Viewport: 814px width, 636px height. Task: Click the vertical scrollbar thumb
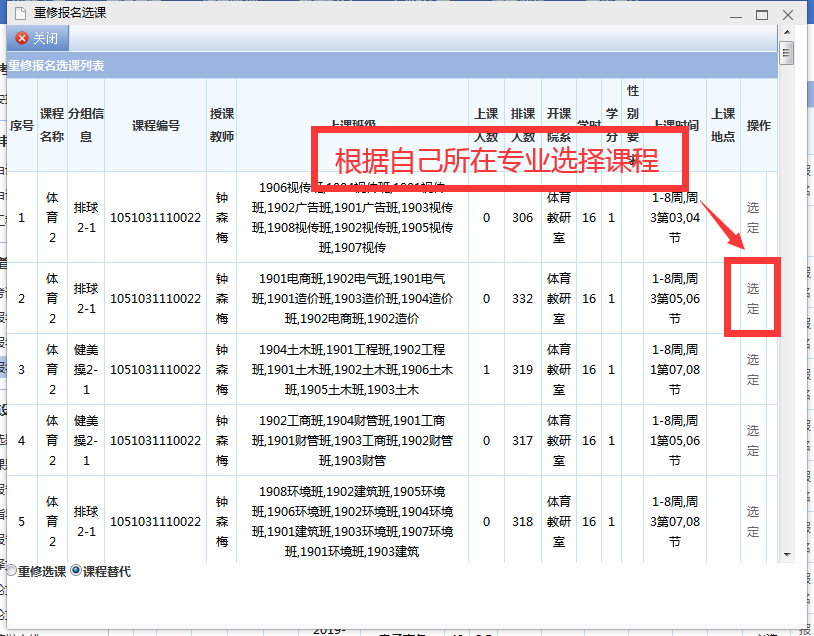pos(787,53)
